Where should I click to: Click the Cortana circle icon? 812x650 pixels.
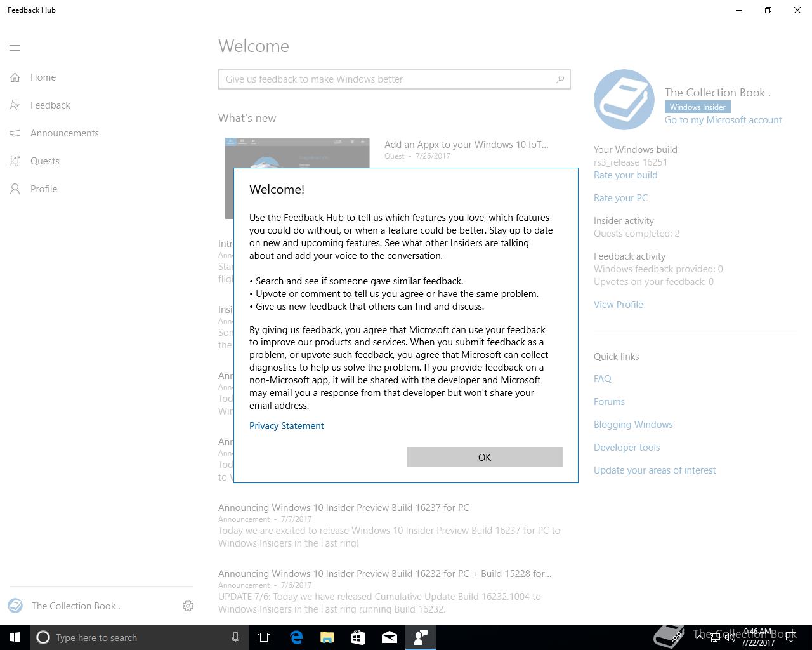click(43, 637)
